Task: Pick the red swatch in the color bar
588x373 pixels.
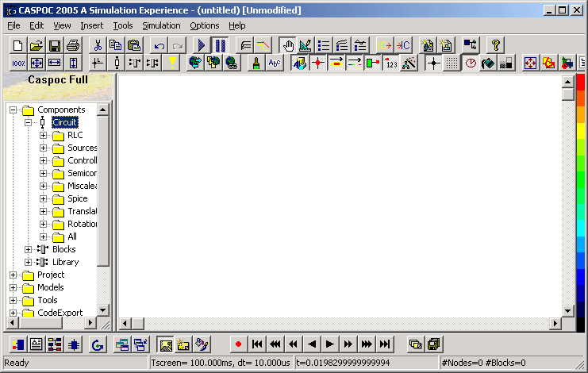Action: click(x=581, y=82)
